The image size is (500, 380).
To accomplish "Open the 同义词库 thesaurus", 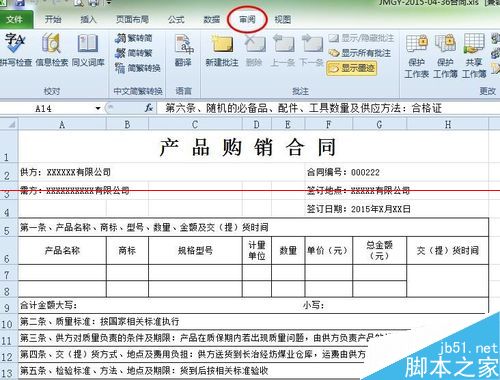I will coord(88,49).
